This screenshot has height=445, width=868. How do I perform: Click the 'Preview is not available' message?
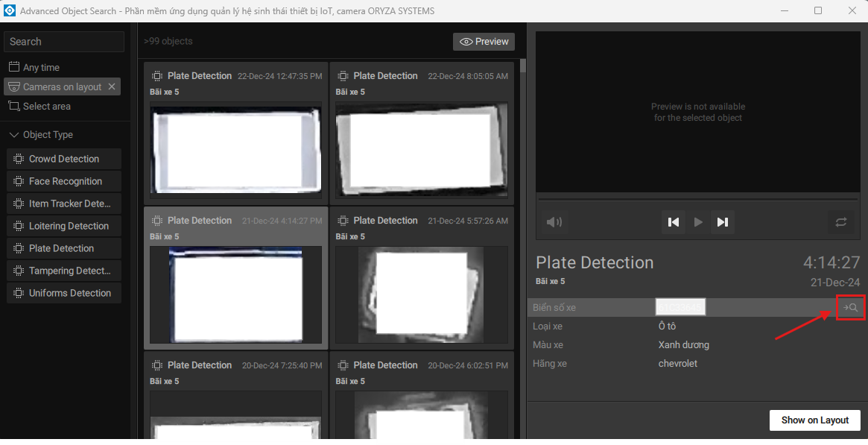point(698,112)
